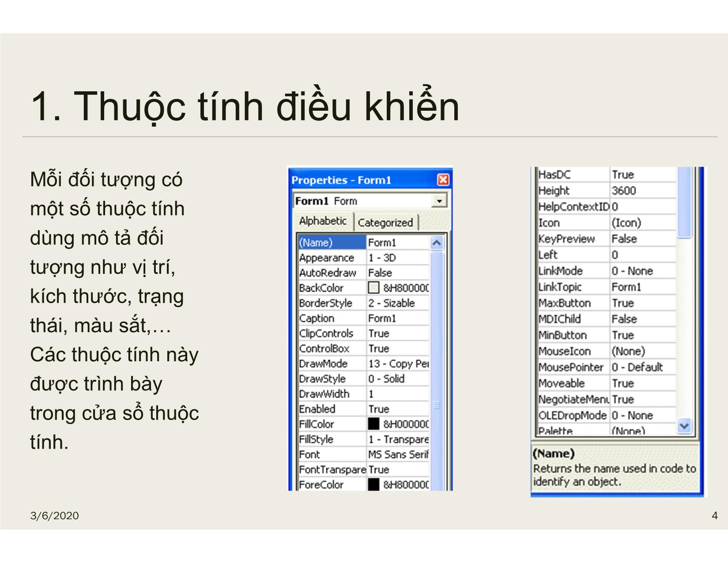Click the scroll up arrow in the properties list
Image resolution: width=728 pixels, height=562 pixels.
(x=436, y=243)
